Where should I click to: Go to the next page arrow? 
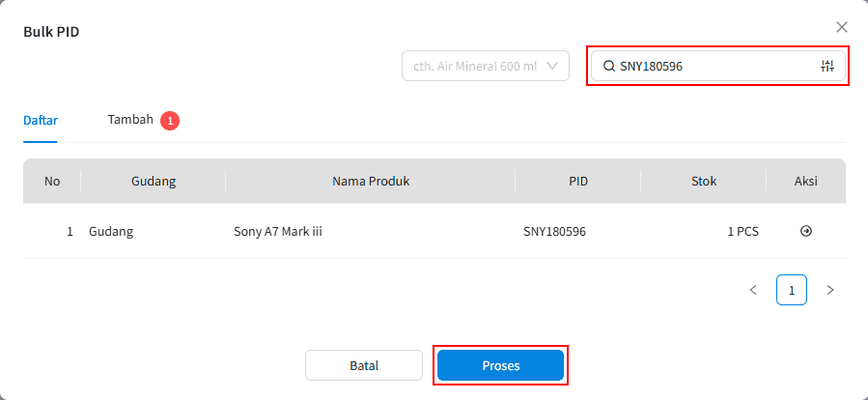[829, 290]
